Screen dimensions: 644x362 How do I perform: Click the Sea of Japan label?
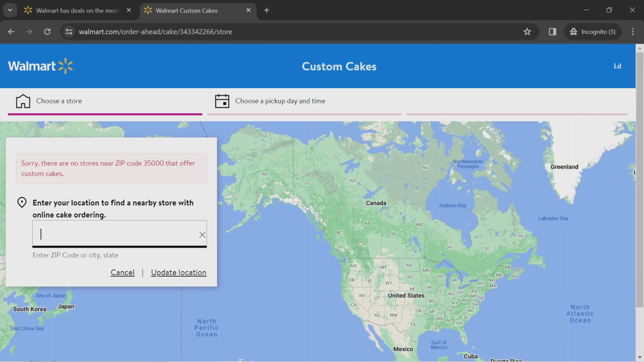click(x=51, y=295)
